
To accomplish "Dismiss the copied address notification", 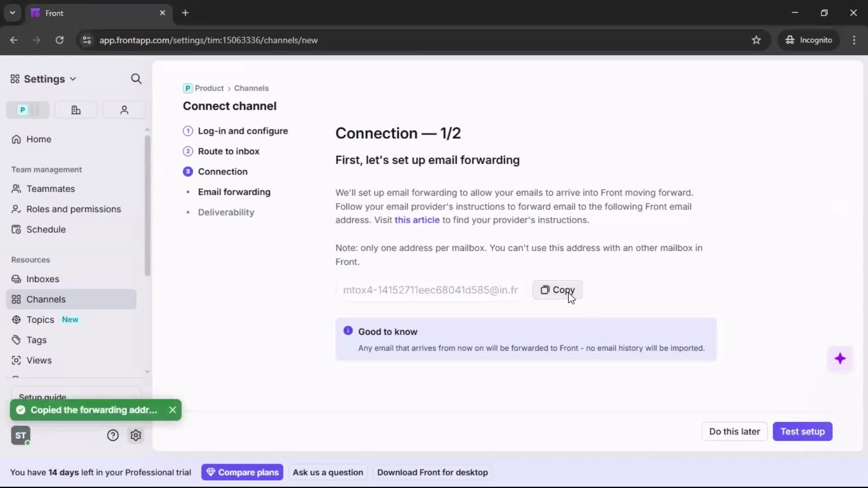I will tap(172, 410).
